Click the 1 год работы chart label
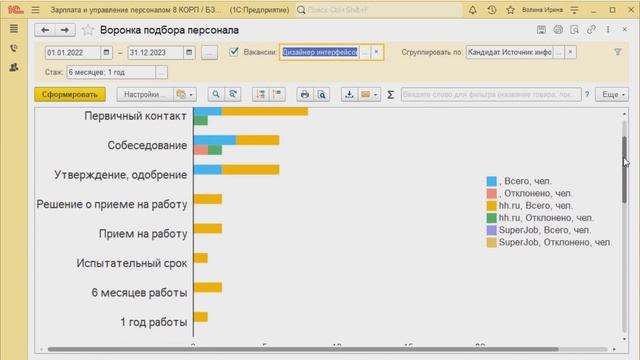The height and width of the screenshot is (360, 640). (x=153, y=322)
